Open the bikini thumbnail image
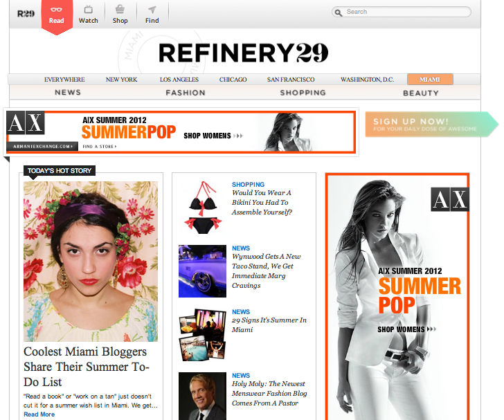Image resolution: width=504 pixels, height=420 pixels. (202, 208)
